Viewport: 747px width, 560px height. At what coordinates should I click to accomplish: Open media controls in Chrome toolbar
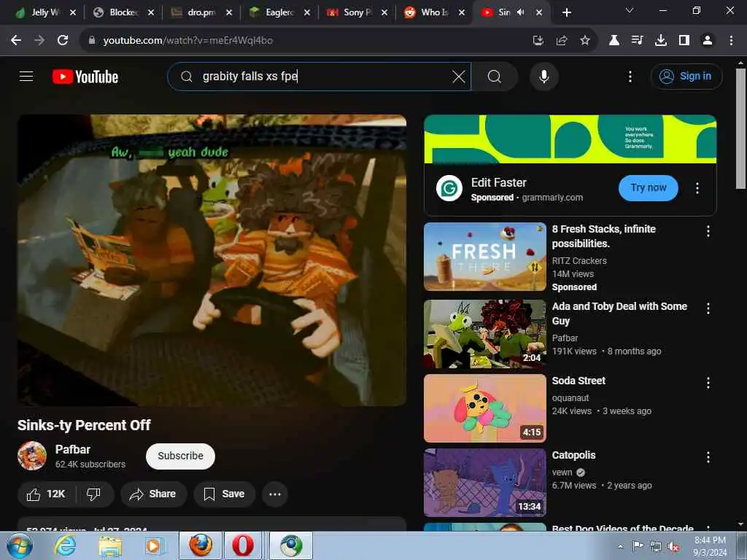[x=638, y=41]
